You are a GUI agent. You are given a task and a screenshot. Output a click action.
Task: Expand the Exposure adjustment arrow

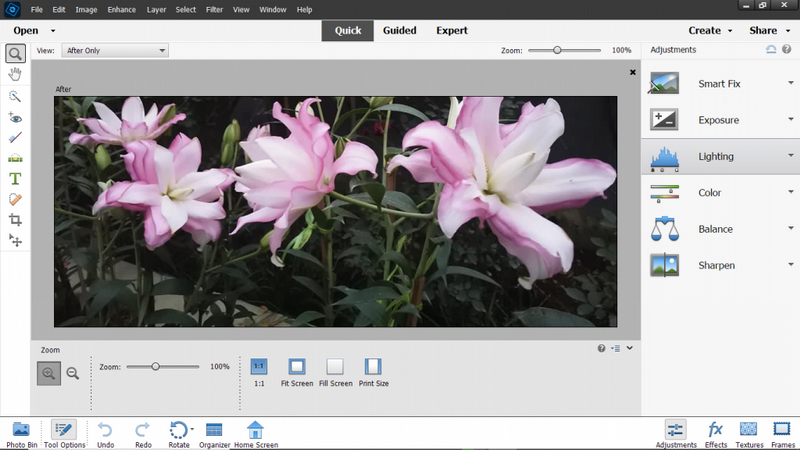coord(790,119)
